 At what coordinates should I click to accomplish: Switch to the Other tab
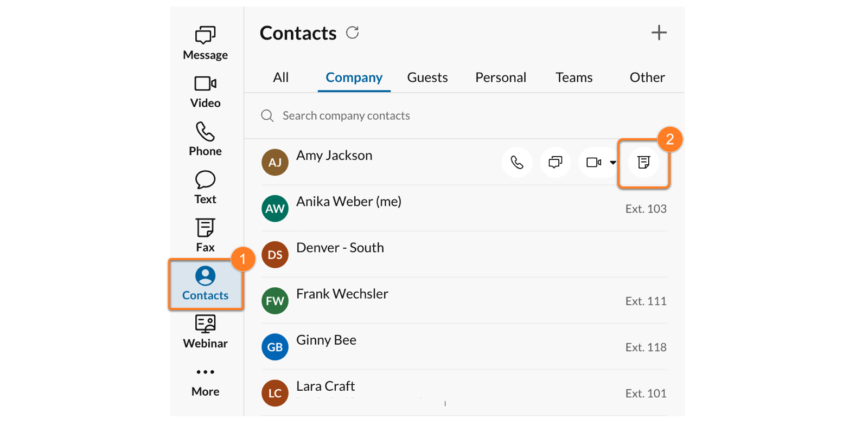(647, 78)
